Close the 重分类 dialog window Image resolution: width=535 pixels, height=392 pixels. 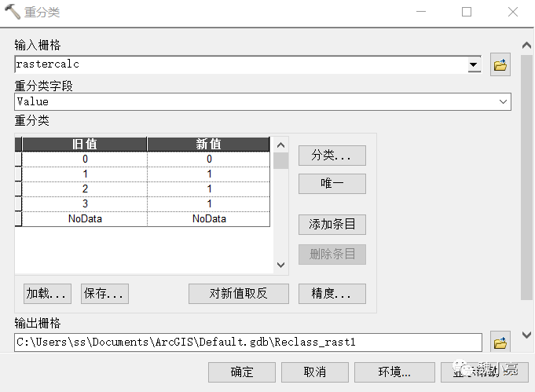(513, 12)
